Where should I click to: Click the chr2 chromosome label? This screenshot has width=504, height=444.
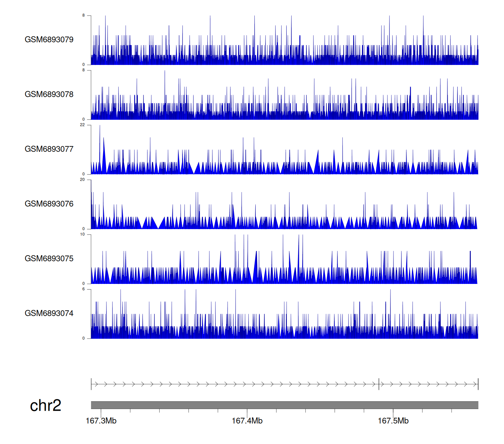(46, 406)
